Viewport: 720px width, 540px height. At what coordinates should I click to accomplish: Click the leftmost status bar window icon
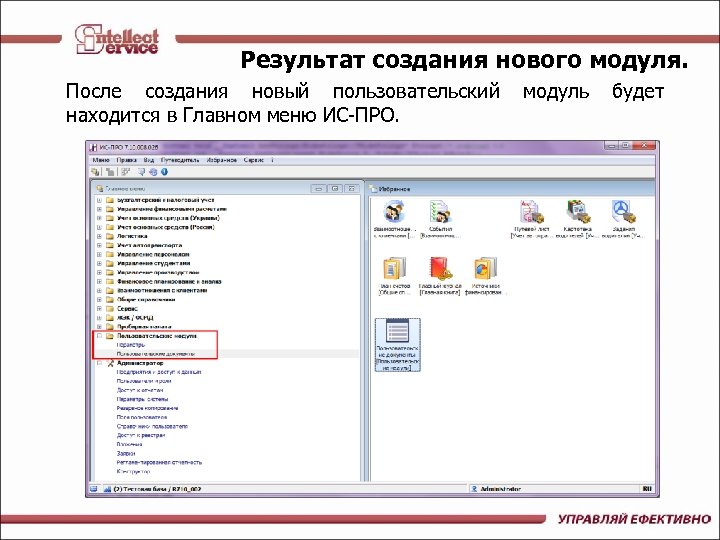point(94,489)
